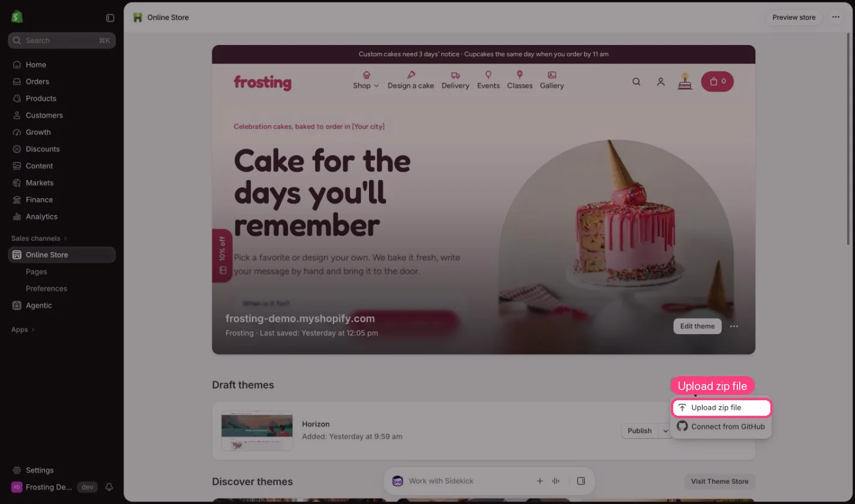Click the plus icon in the Sidekick bar
This screenshot has height=504, width=855.
539,481
